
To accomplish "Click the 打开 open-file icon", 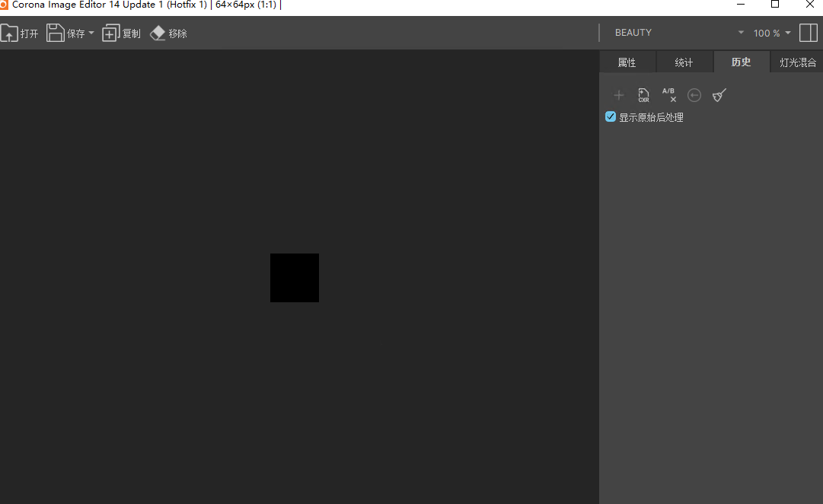I will [9, 33].
